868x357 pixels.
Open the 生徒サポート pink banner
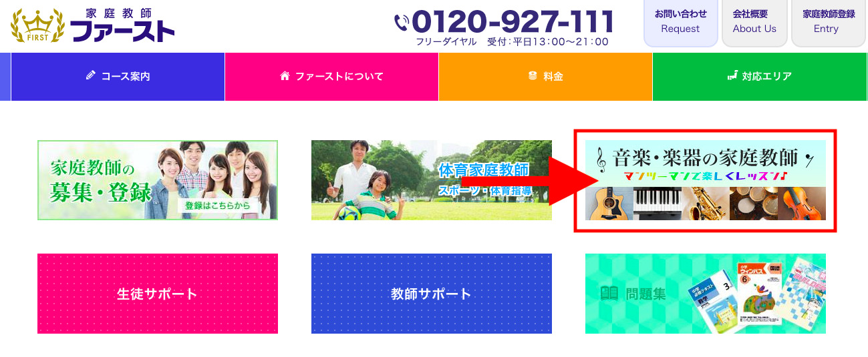(x=158, y=294)
